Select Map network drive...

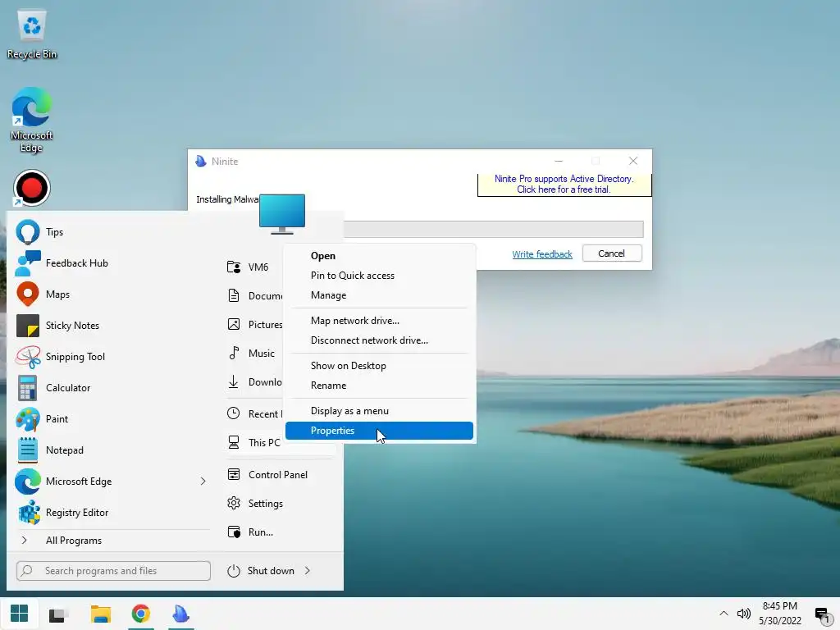379,321
